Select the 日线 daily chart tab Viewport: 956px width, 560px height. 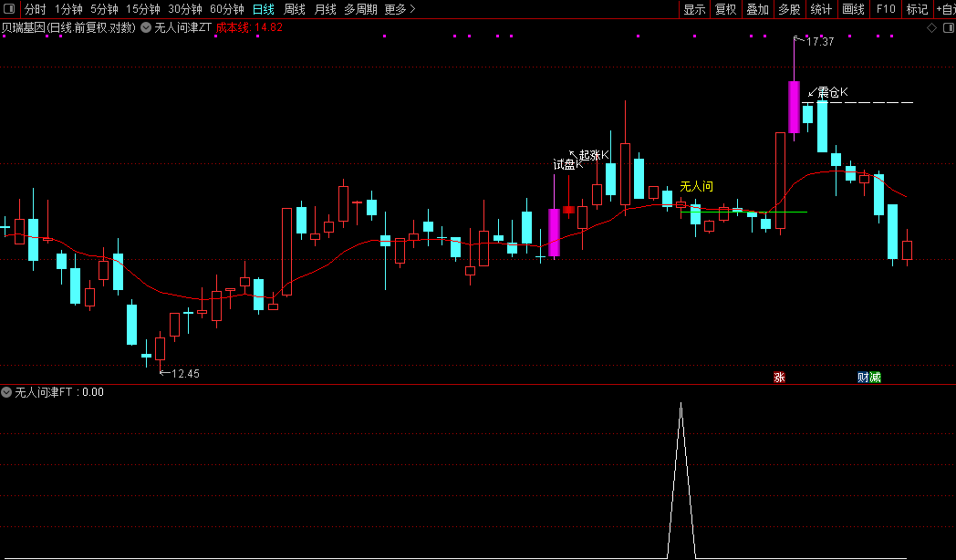point(264,9)
